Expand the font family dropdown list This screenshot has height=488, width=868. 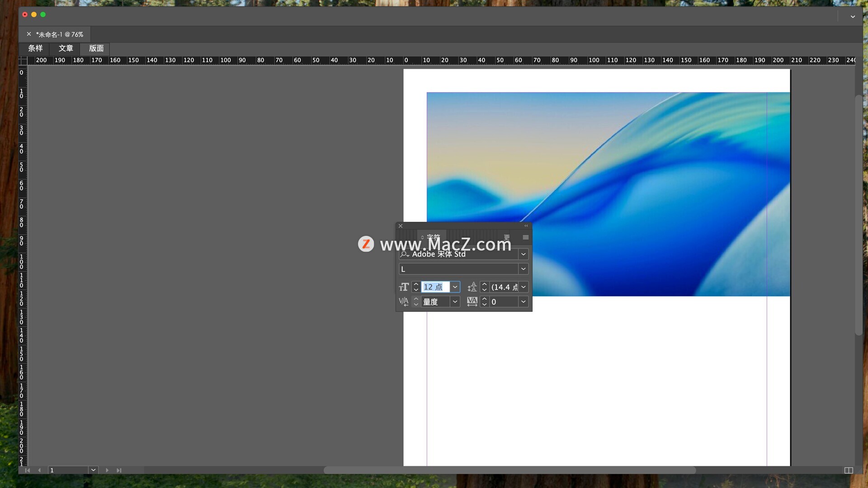point(523,254)
